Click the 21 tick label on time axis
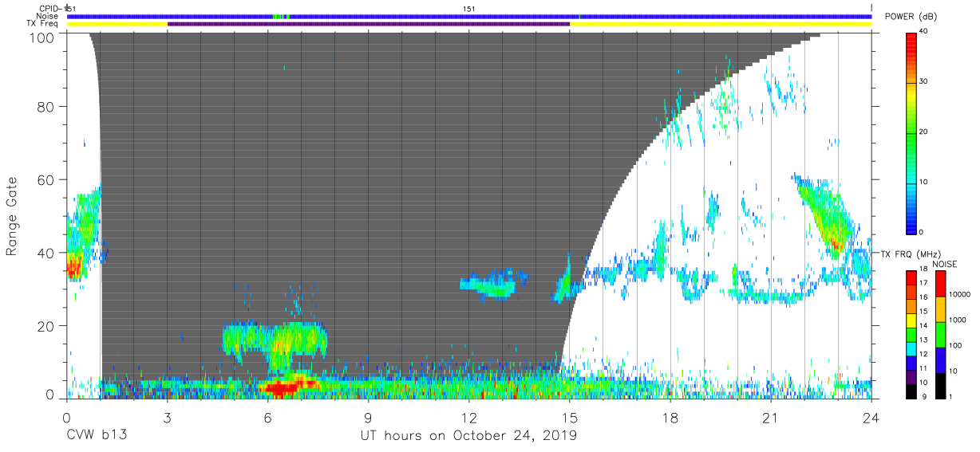 [770, 418]
